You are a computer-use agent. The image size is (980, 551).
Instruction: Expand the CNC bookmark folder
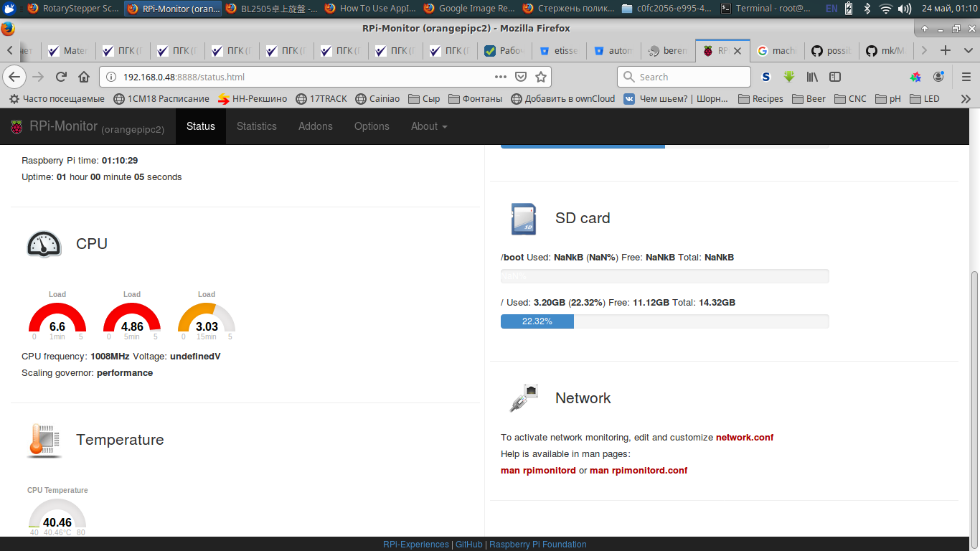tap(850, 99)
